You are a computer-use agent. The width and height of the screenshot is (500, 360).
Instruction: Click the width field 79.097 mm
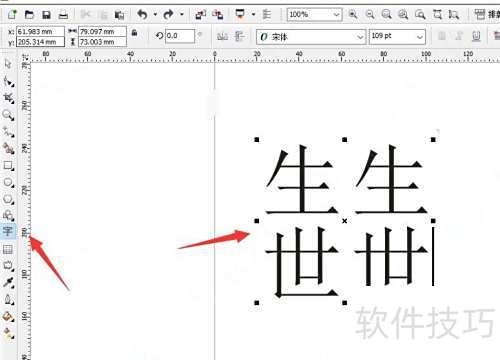[x=102, y=32]
